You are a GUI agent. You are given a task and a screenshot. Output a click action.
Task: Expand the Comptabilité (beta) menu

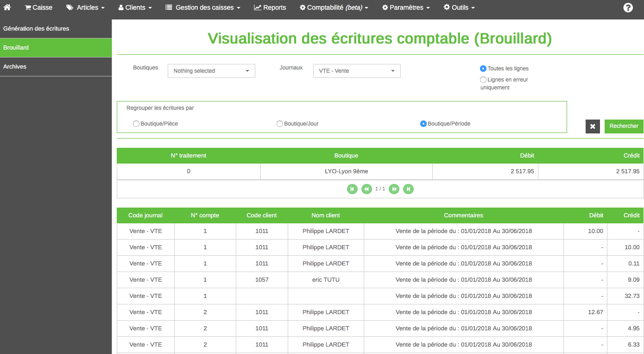[x=334, y=7]
